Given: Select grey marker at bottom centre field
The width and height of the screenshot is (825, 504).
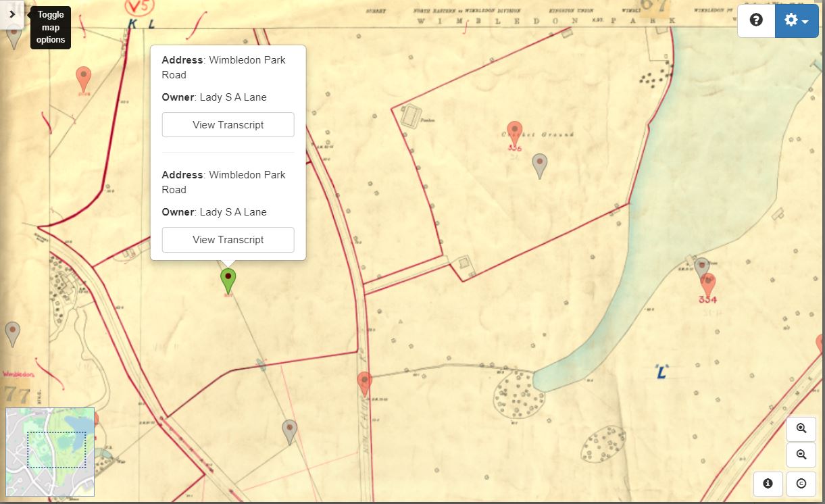Looking at the screenshot, I should point(289,430).
